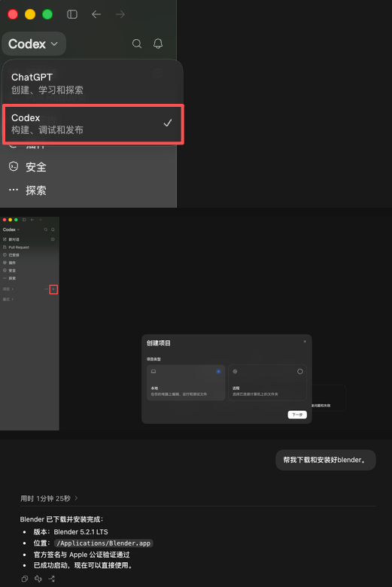Click the /Applications/Blender.app code path

point(103,543)
